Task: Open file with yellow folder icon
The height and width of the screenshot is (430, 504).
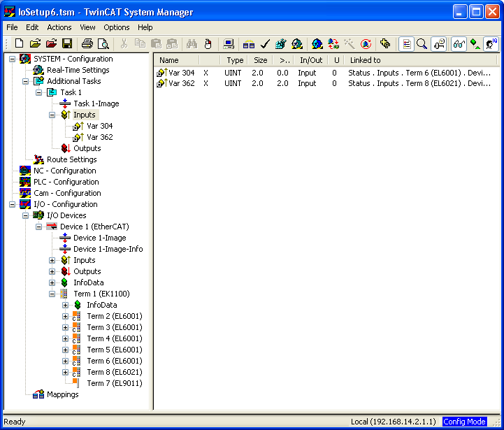Action: (36, 43)
